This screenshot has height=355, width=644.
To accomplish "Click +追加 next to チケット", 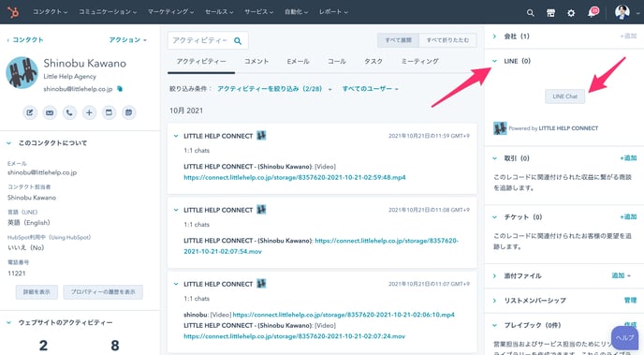I will point(628,217).
